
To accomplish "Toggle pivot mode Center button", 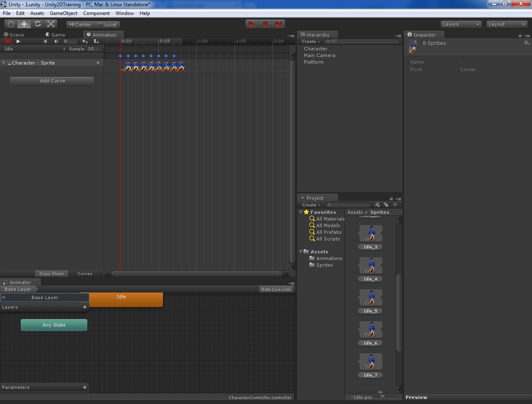I will (80, 25).
